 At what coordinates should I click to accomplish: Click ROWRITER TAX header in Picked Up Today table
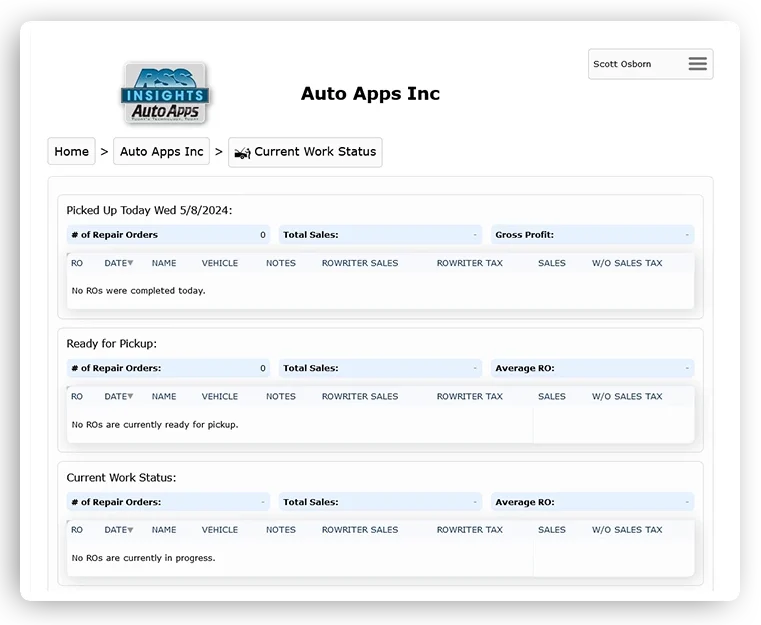click(x=469, y=263)
